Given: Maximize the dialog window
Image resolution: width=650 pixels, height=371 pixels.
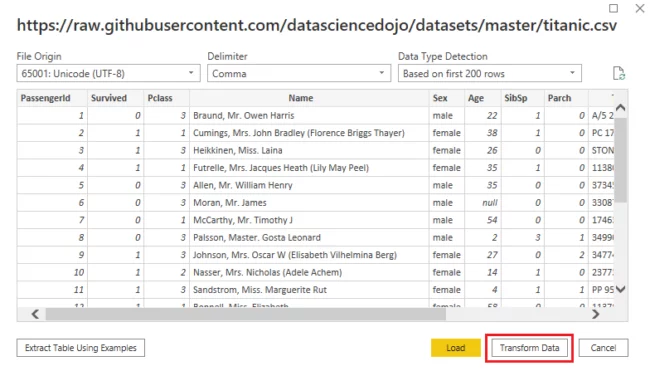Looking at the screenshot, I should pyautogui.click(x=614, y=8).
